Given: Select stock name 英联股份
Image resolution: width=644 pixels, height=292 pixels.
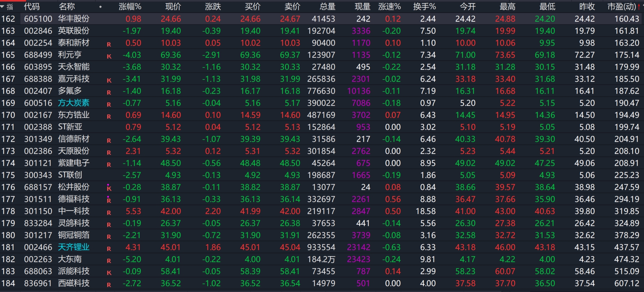Looking at the screenshot, I should point(74,31).
